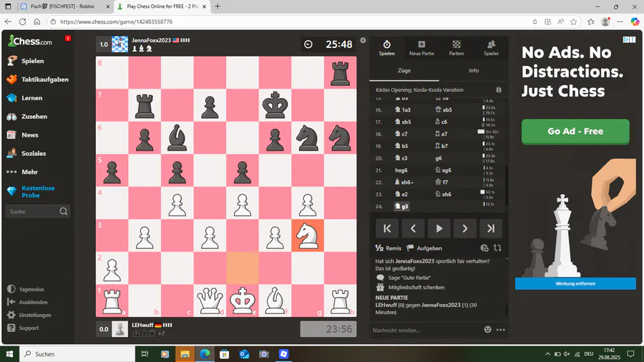The height and width of the screenshot is (362, 644).
Task: Switch to the Fisch Roblox browser tab
Action: [65, 6]
